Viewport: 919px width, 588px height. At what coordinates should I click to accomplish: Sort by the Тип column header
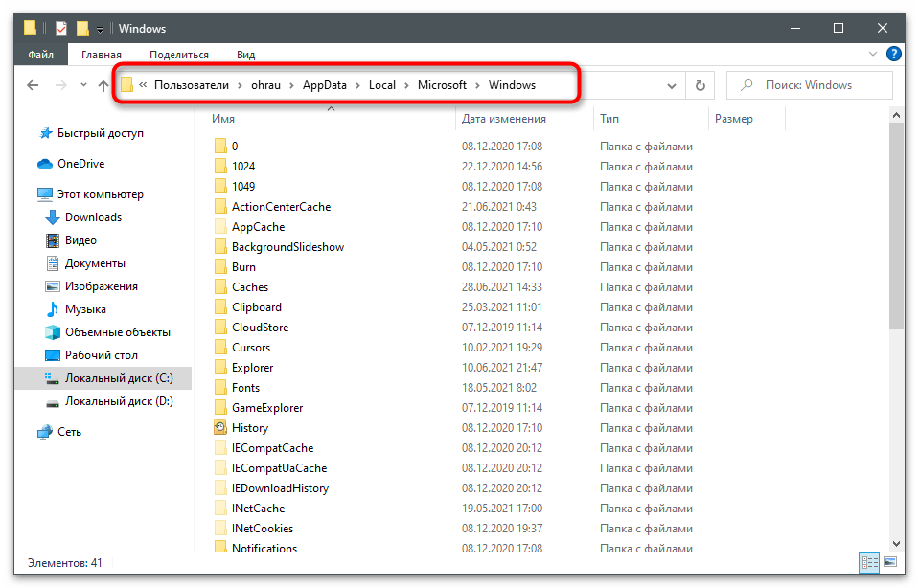click(x=609, y=119)
